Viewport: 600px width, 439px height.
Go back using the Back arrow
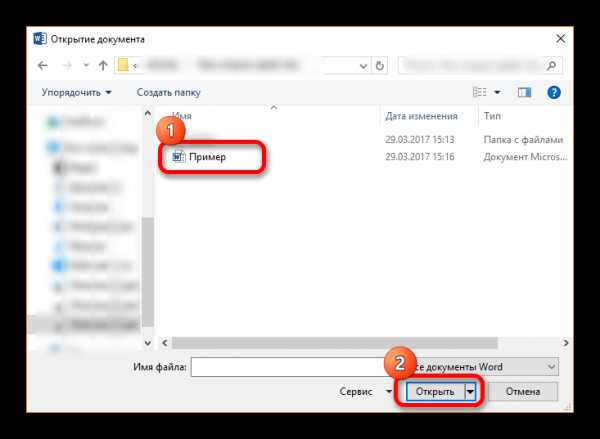(x=42, y=65)
